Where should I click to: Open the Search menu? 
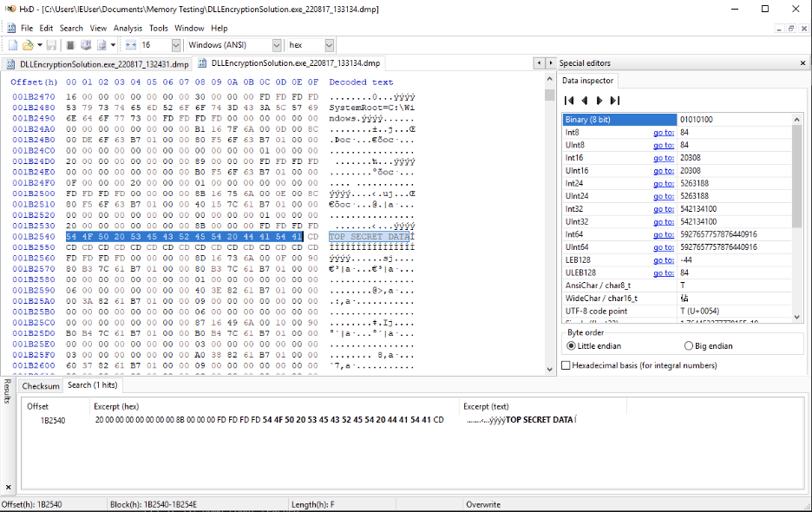[71, 28]
